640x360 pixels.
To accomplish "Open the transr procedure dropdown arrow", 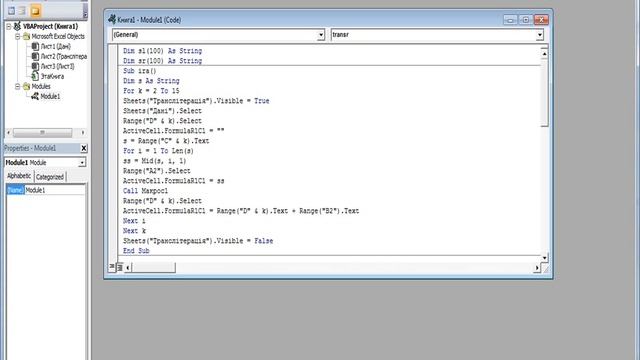I will tap(540, 35).
